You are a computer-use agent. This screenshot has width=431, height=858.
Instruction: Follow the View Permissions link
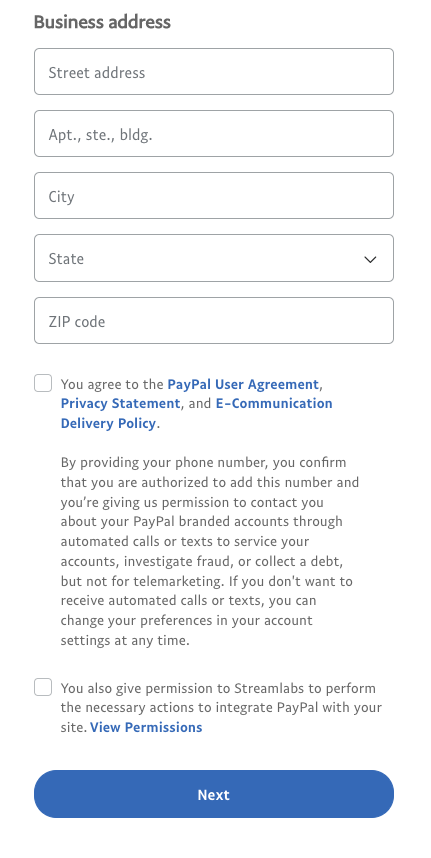coord(146,727)
